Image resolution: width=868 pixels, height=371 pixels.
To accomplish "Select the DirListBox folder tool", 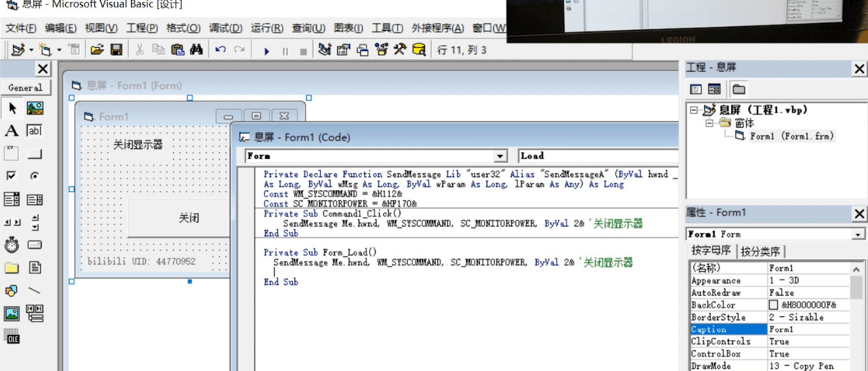I will click(12, 268).
